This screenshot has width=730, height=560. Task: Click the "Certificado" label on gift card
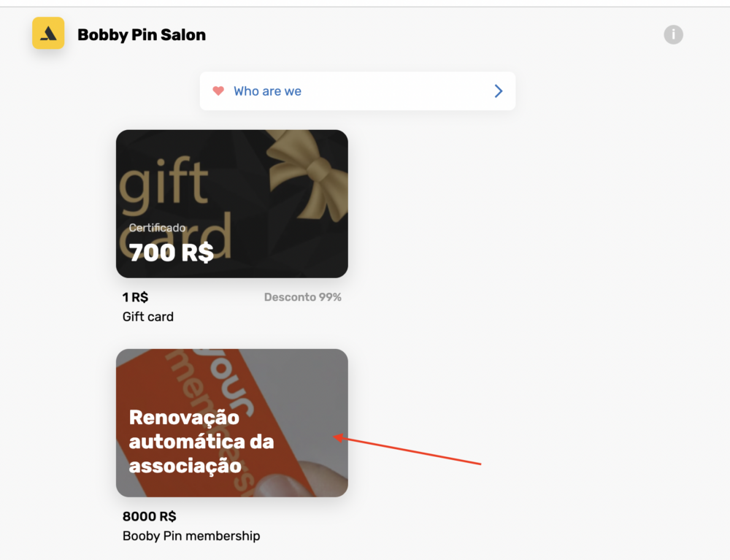pyautogui.click(x=157, y=228)
